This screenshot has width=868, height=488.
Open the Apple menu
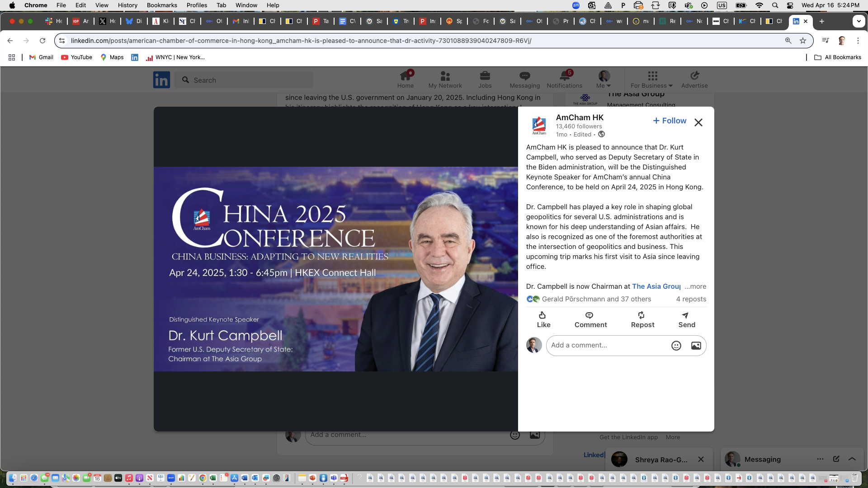[12, 5]
